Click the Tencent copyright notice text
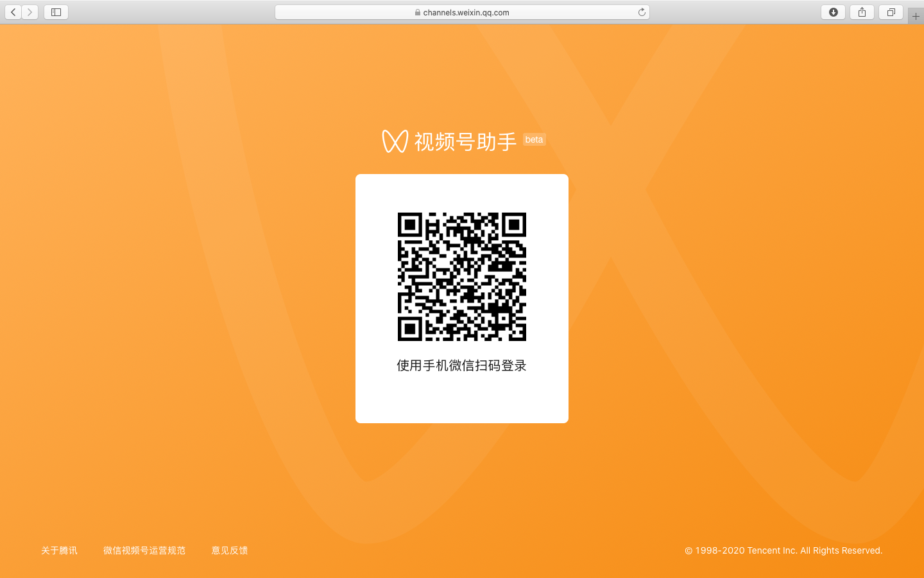The image size is (924, 578). (x=783, y=550)
